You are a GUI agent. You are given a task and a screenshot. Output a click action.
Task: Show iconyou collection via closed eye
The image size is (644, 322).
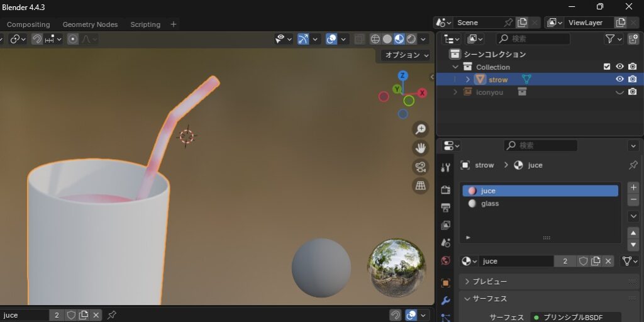point(619,92)
